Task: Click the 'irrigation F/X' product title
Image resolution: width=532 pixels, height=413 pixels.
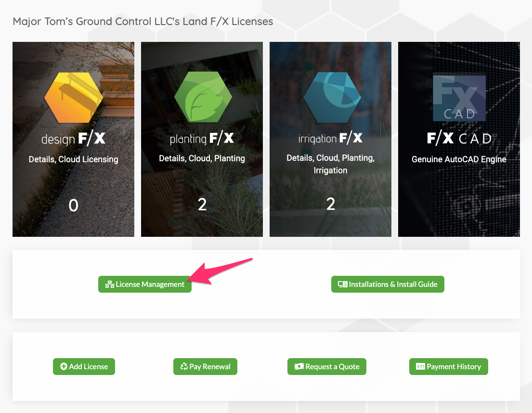Action: (x=330, y=138)
